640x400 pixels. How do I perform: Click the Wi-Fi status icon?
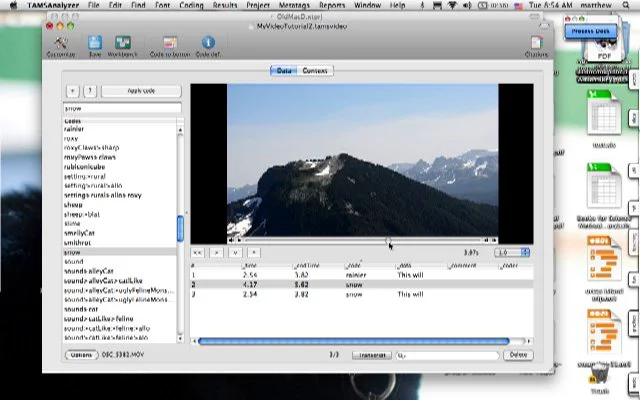click(x=453, y=5)
